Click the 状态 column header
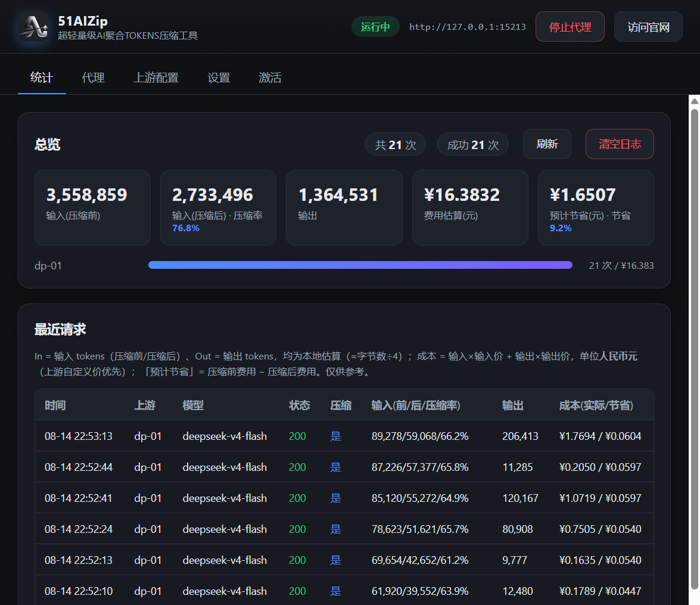Viewport: 700px width, 605px height. click(x=300, y=405)
